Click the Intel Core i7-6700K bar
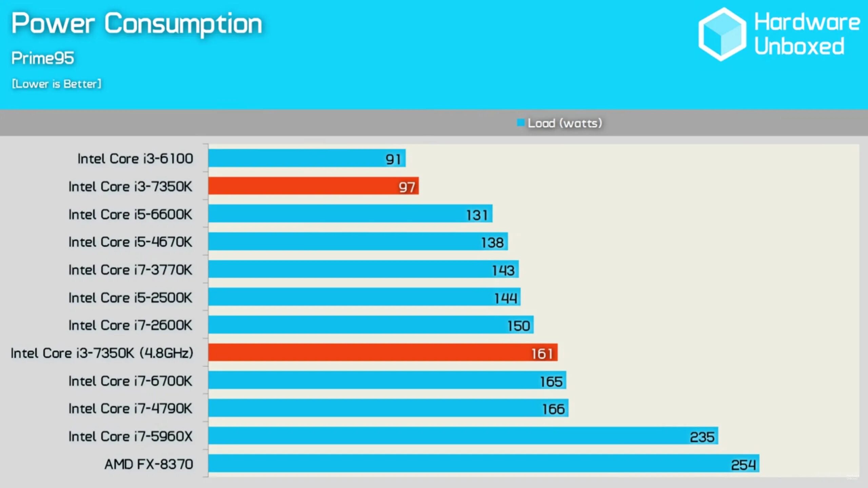Screen dimensions: 868x488 pyautogui.click(x=386, y=381)
